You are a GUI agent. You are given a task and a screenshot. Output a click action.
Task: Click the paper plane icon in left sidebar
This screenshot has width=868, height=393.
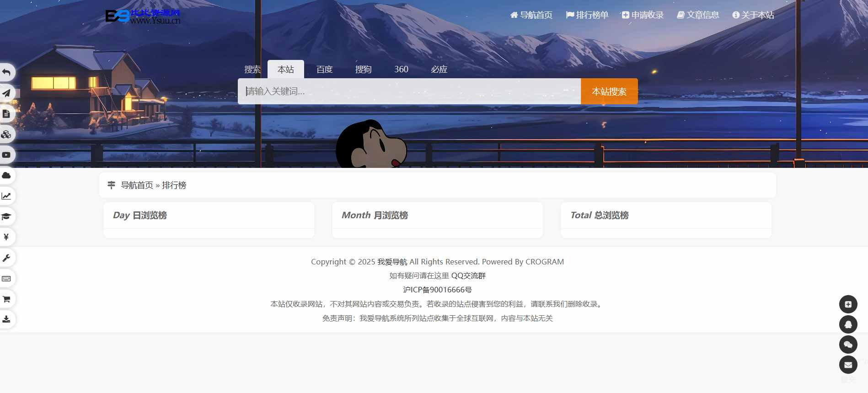(x=6, y=93)
